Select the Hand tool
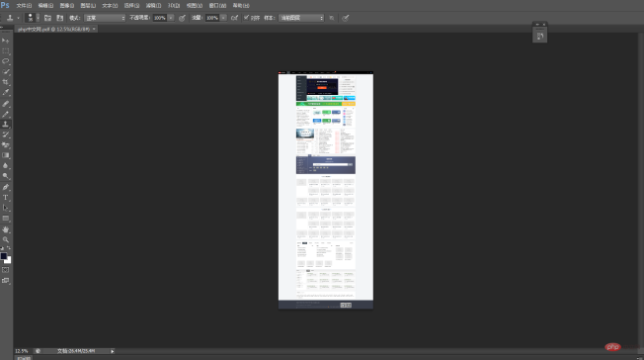Image resolution: width=644 pixels, height=360 pixels. click(x=5, y=229)
